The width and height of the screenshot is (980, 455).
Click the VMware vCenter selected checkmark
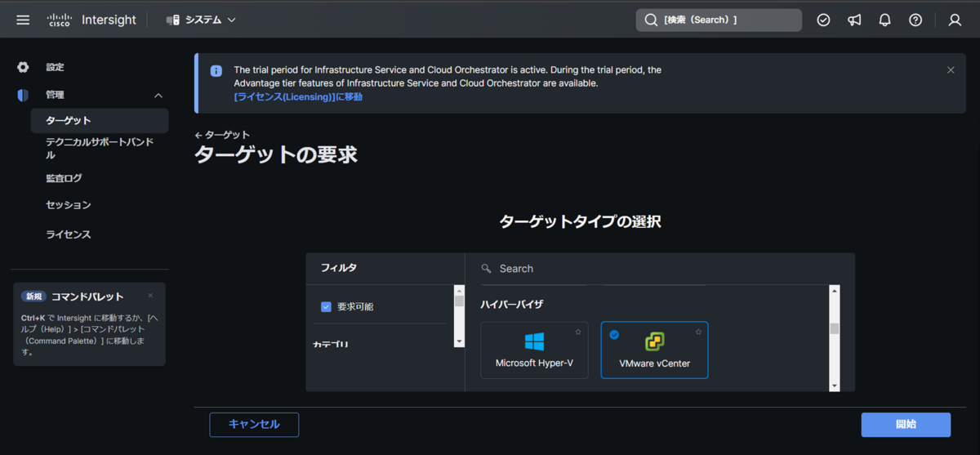tap(614, 334)
